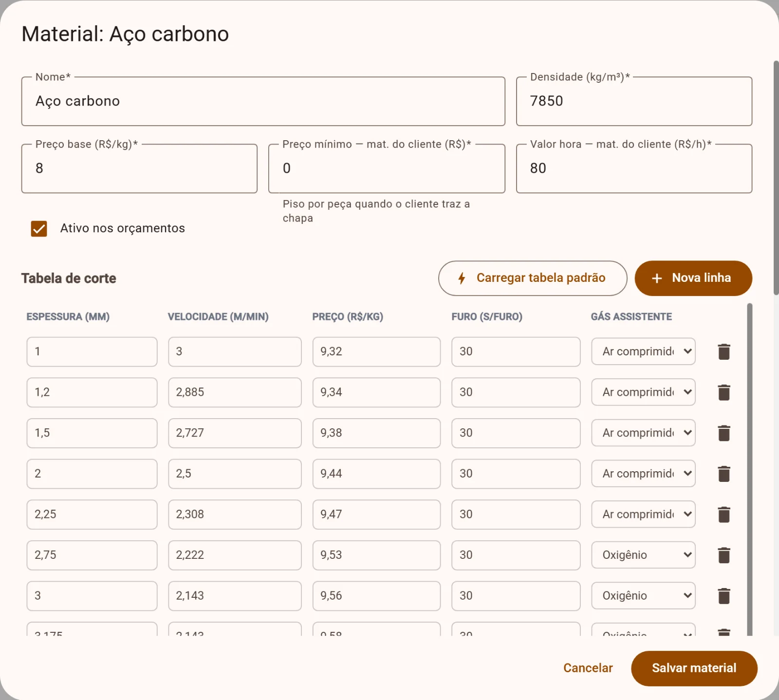The width and height of the screenshot is (779, 700).
Task: Click VELOCIDADE (M/MIN) column header
Action: 218,317
